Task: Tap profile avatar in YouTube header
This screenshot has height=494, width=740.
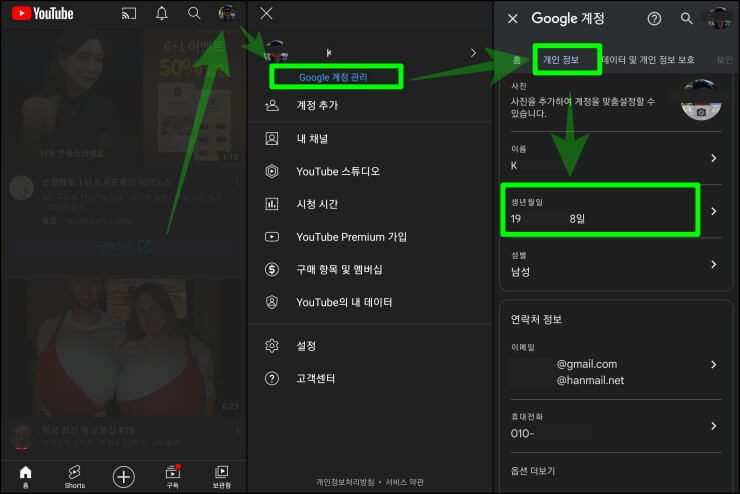Action: 227,13
